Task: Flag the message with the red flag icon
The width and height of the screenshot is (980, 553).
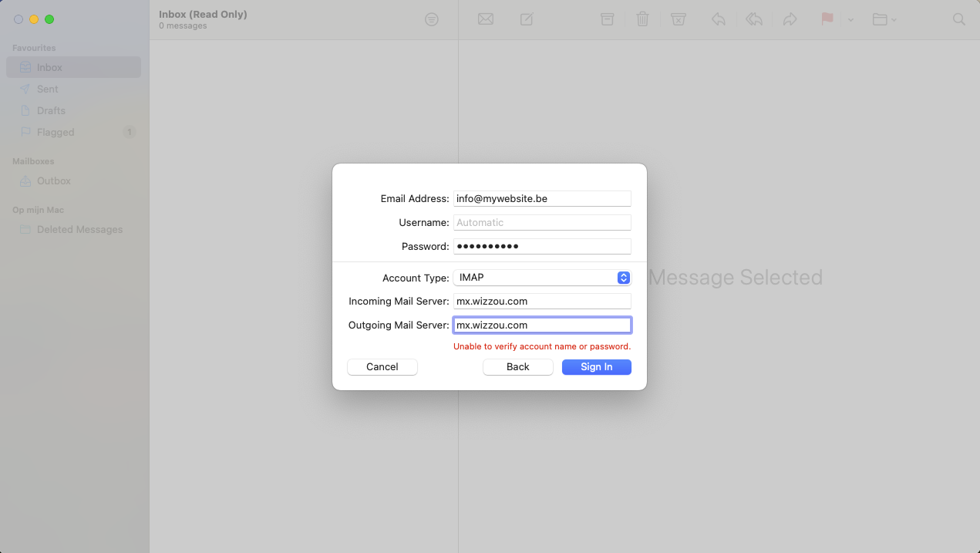Action: (826, 19)
